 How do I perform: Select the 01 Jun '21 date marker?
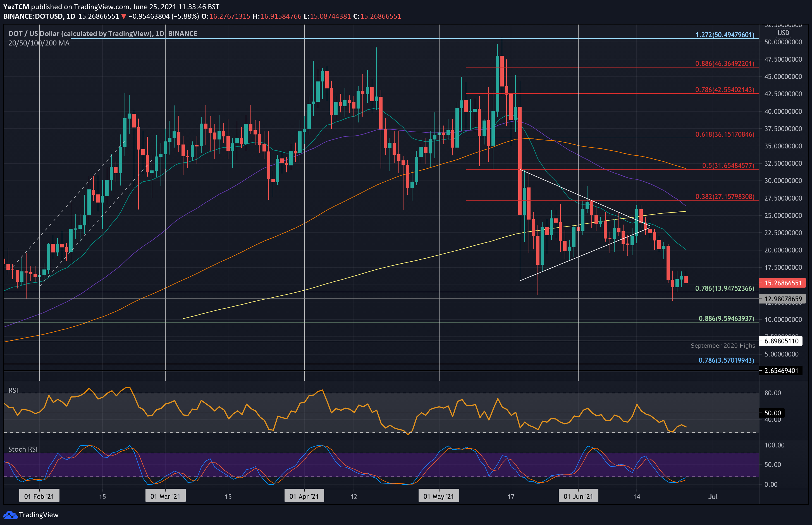(x=578, y=496)
